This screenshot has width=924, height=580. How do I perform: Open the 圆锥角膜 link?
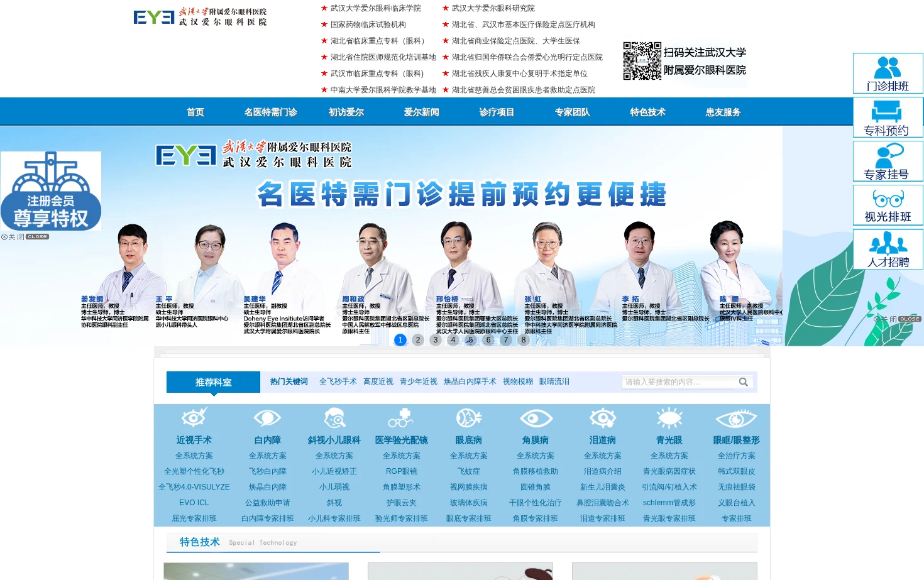(536, 487)
